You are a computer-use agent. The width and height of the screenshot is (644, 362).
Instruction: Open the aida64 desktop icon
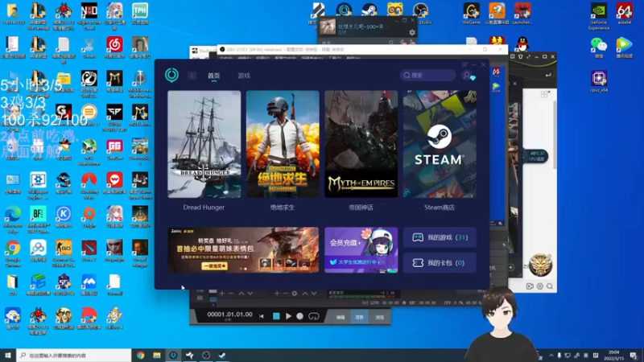(x=625, y=14)
